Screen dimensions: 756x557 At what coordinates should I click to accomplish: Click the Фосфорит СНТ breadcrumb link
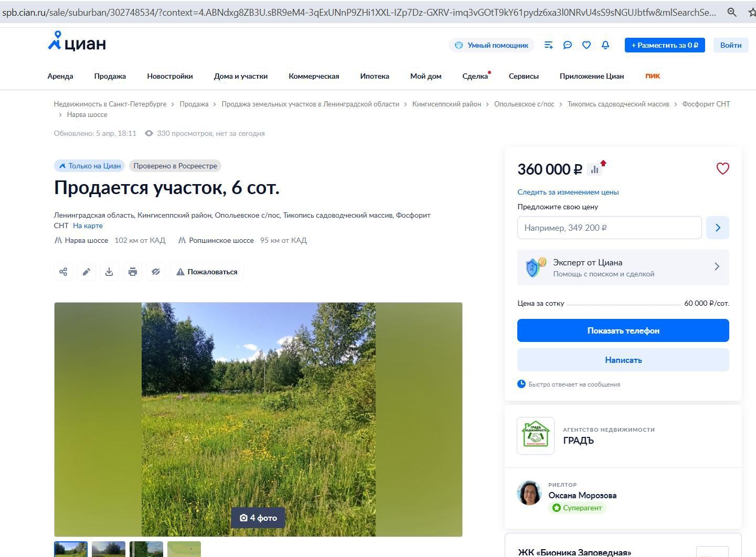coord(706,104)
